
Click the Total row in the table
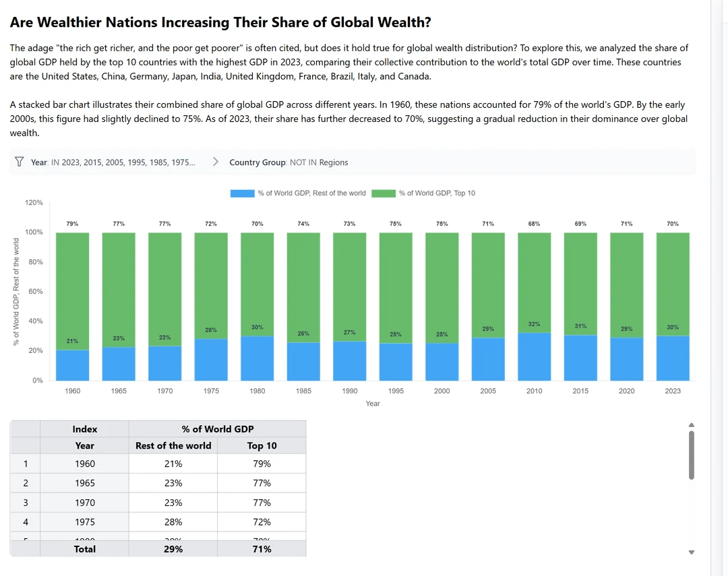tap(85, 548)
